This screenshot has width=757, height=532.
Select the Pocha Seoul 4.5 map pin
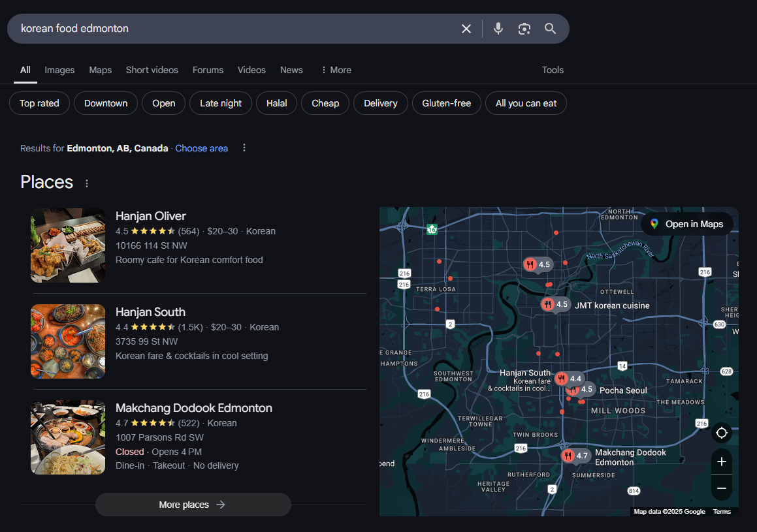[581, 389]
